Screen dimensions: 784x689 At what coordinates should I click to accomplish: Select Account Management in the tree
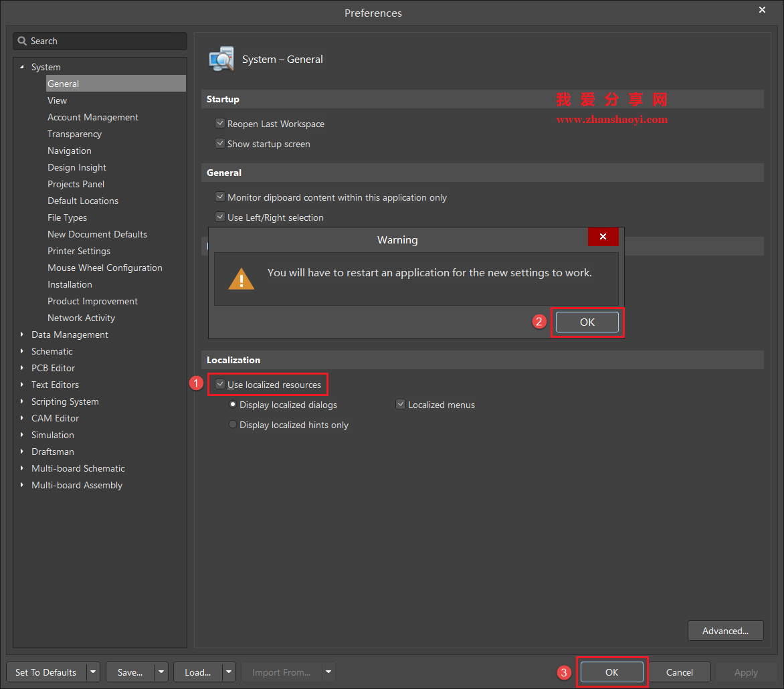coord(92,117)
